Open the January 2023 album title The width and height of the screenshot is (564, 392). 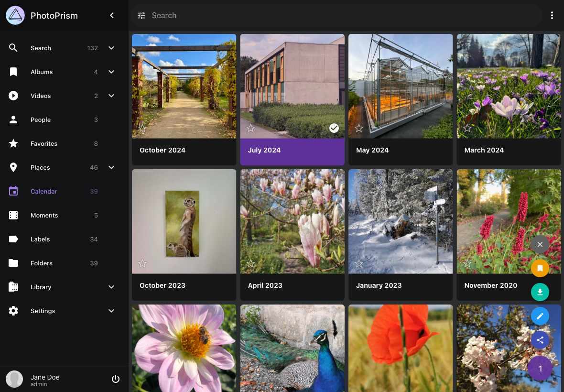point(379,285)
